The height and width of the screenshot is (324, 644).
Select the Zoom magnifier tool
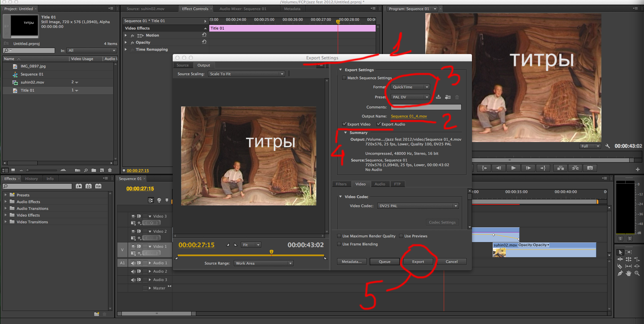(637, 273)
